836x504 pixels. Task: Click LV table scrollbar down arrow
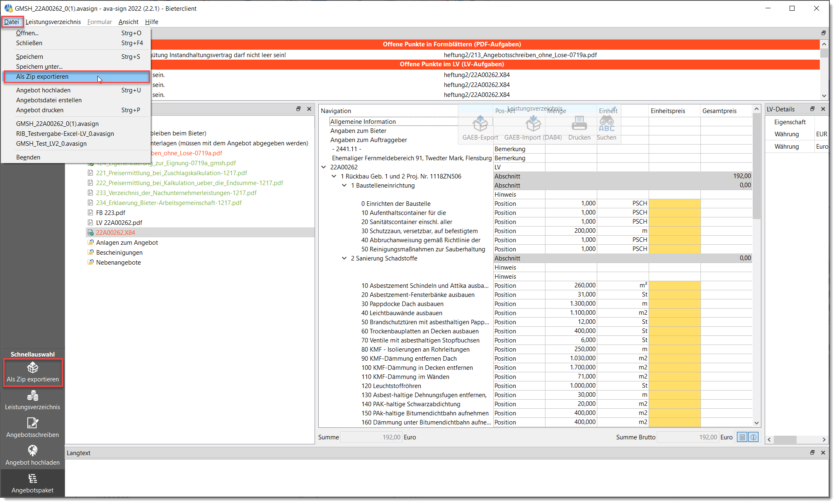[756, 423]
